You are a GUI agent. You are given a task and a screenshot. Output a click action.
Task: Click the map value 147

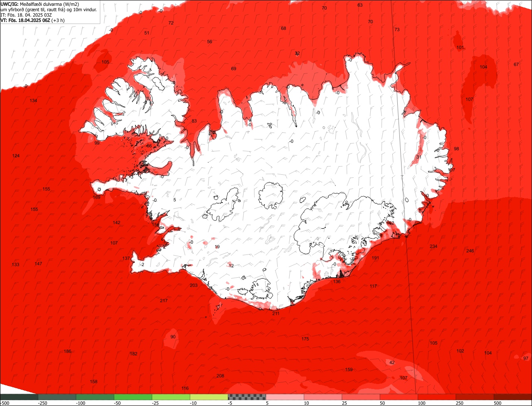click(x=38, y=264)
